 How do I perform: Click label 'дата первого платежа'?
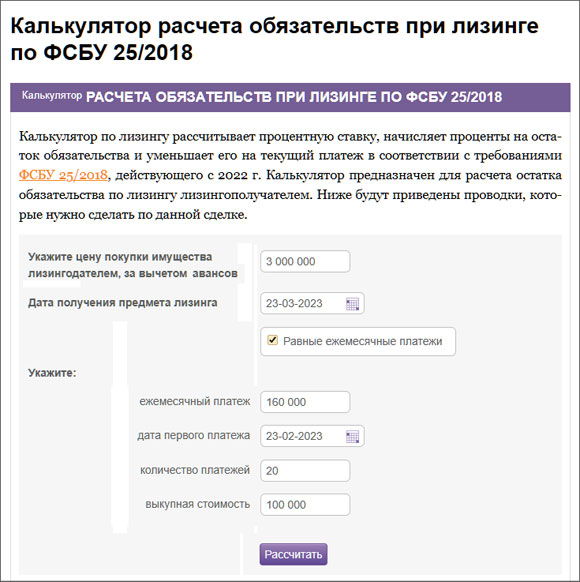coord(194,435)
